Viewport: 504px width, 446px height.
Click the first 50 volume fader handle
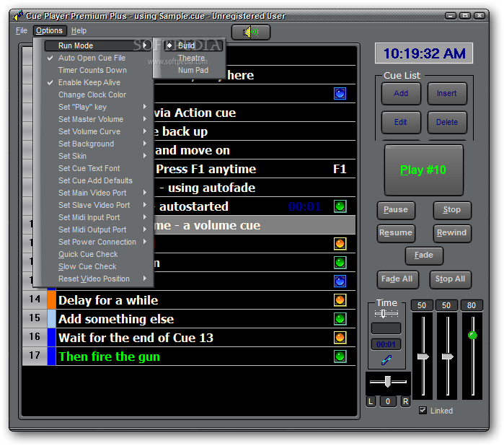[x=423, y=357]
